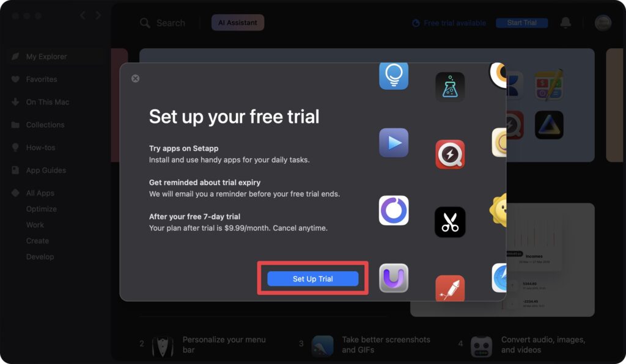Click the purple circle app icon
The height and width of the screenshot is (364, 626).
tap(394, 211)
